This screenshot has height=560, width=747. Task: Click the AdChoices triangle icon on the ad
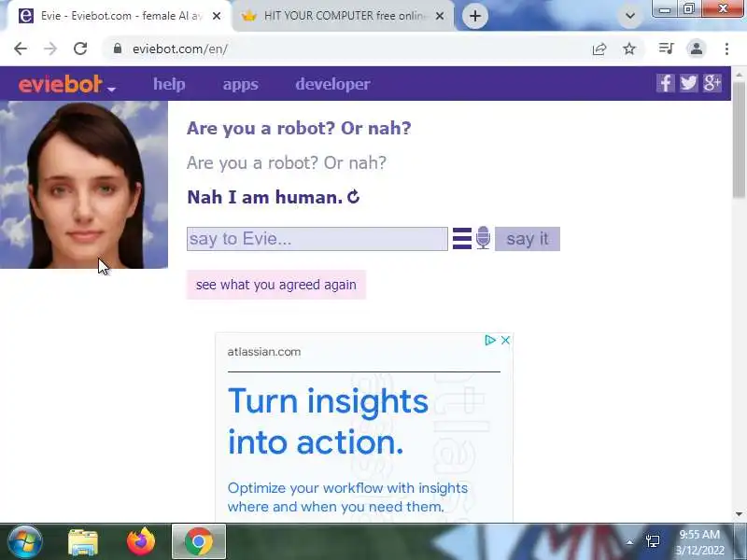[489, 340]
